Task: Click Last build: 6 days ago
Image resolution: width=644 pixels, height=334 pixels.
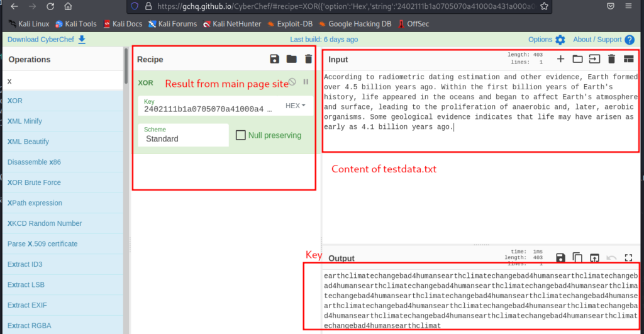Action: [x=324, y=40]
